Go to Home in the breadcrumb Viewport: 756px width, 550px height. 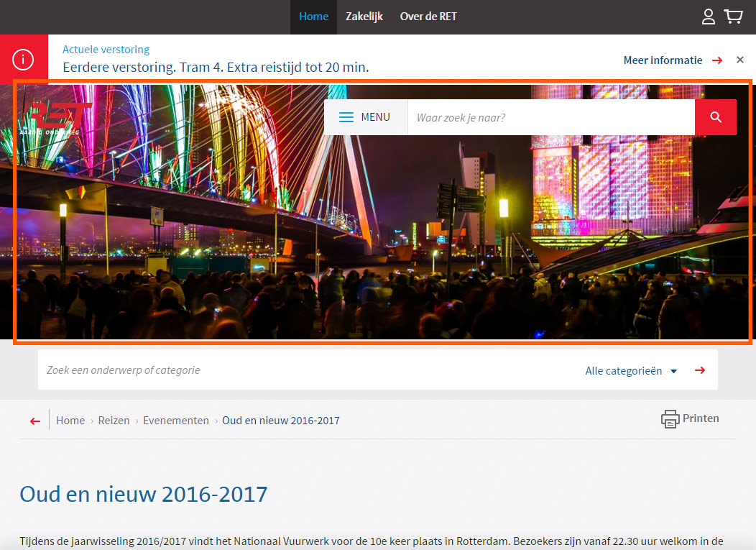coord(70,421)
